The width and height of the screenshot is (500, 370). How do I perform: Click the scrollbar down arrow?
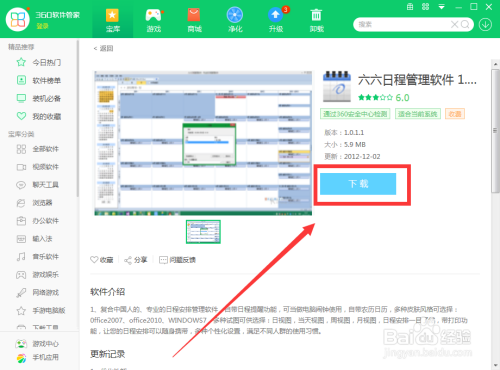click(495, 366)
